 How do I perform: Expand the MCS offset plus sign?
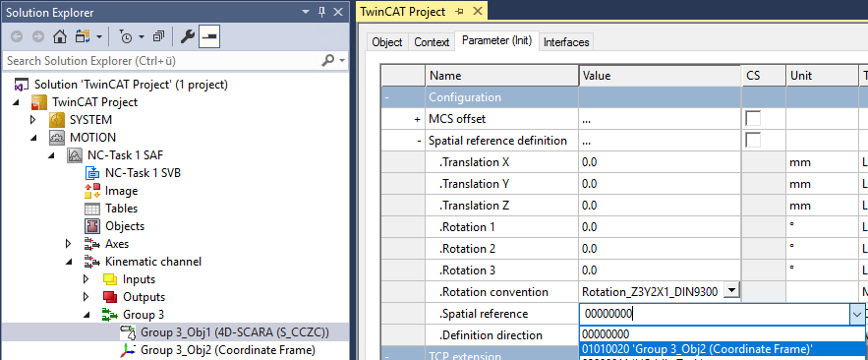pyautogui.click(x=417, y=119)
